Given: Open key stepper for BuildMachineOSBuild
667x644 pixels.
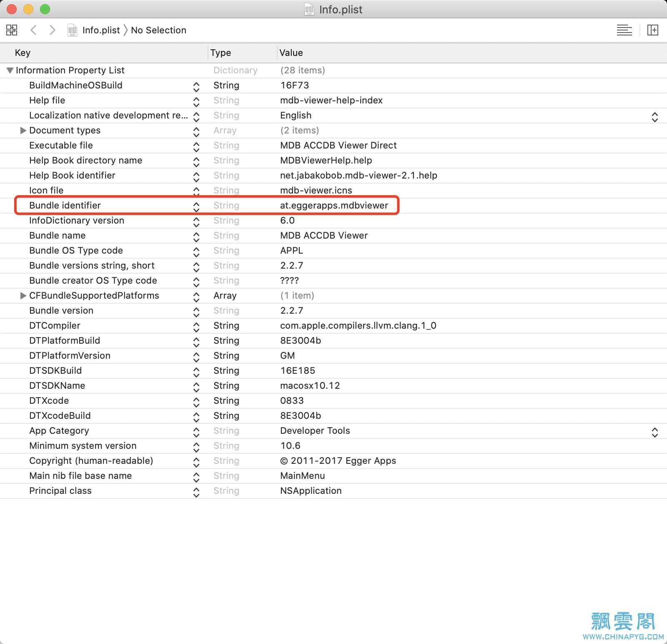Looking at the screenshot, I should pyautogui.click(x=196, y=87).
